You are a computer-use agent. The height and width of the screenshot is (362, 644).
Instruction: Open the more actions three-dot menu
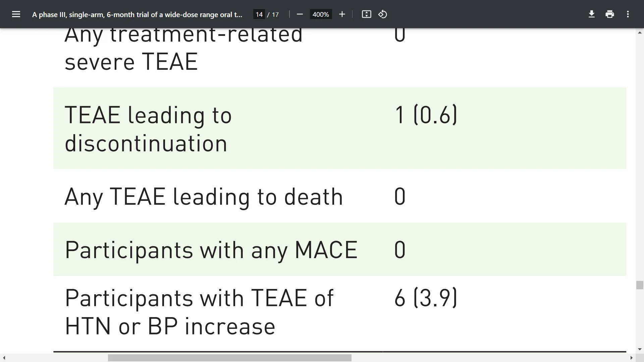click(628, 14)
